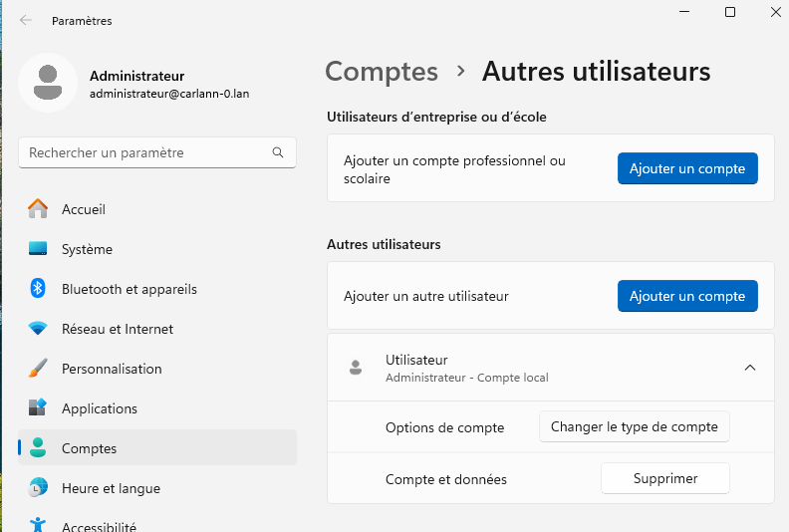Viewport: 789px width, 532px height.
Task: Click the search magnifier icon
Action: [278, 152]
